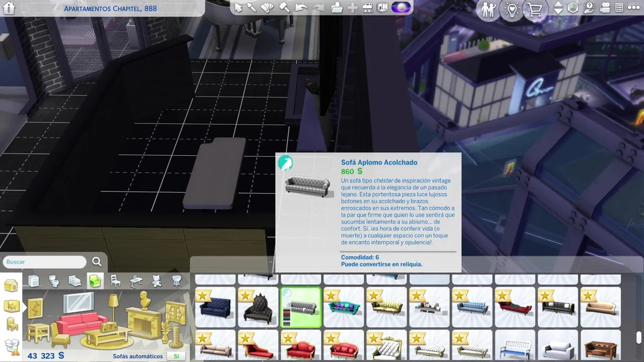Click the wall painting in room picture

pos(36,309)
